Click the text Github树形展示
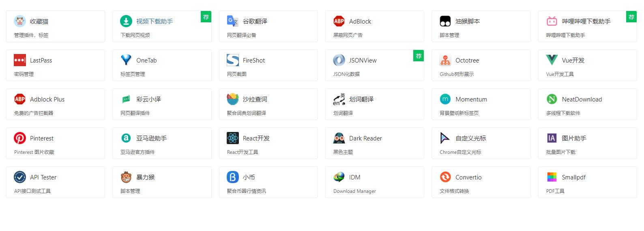644x231 pixels. pos(457,74)
